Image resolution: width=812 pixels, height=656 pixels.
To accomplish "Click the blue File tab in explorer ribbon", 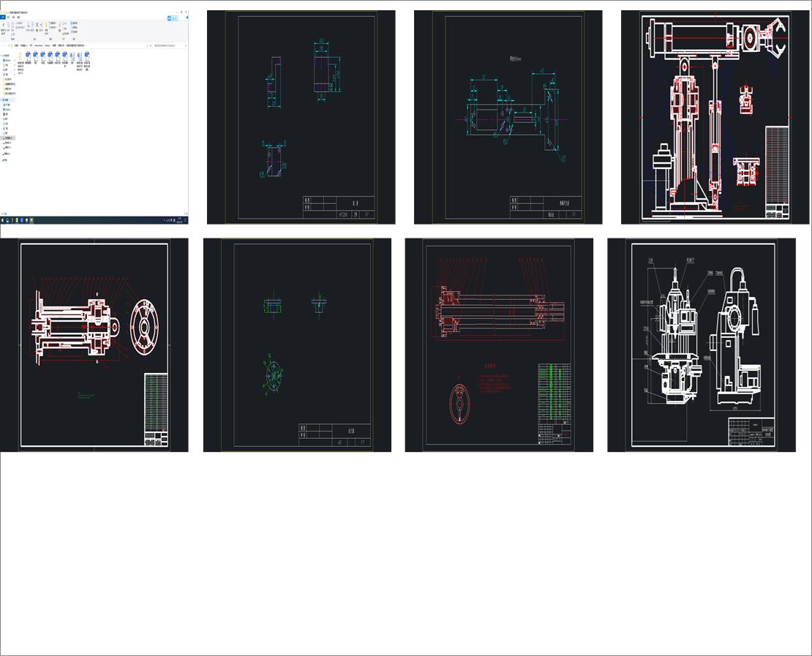I will [x=3, y=17].
